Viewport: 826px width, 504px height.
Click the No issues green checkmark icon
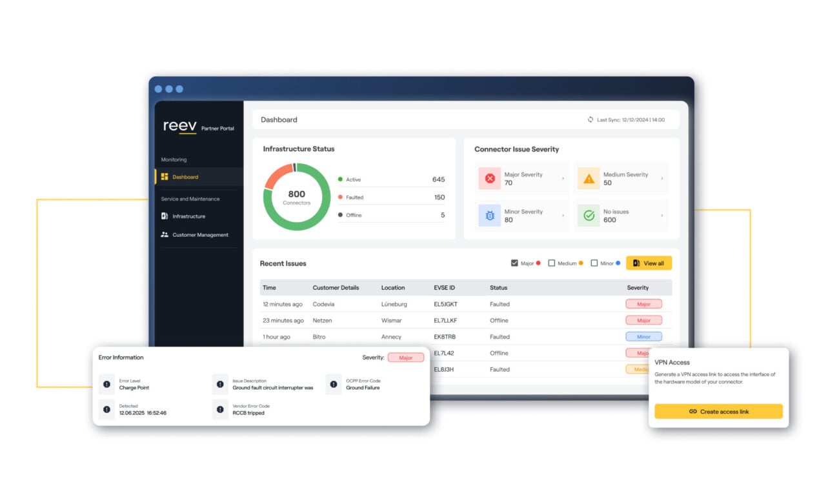[589, 216]
